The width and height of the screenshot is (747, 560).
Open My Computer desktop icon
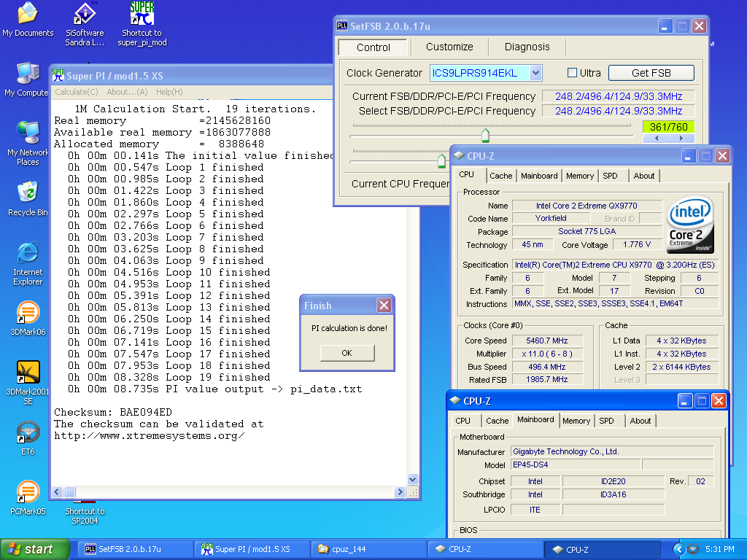pyautogui.click(x=27, y=79)
